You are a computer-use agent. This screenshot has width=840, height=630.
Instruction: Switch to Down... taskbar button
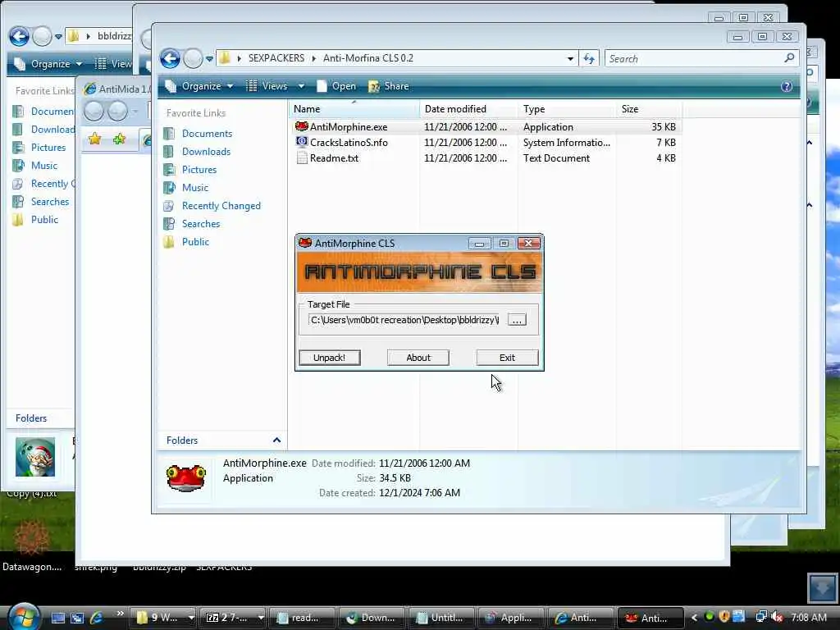pyautogui.click(x=372, y=618)
